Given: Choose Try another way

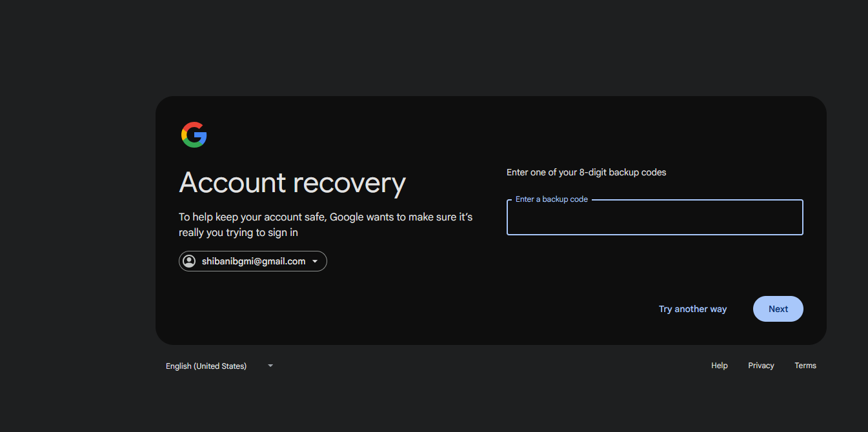Looking at the screenshot, I should 692,309.
